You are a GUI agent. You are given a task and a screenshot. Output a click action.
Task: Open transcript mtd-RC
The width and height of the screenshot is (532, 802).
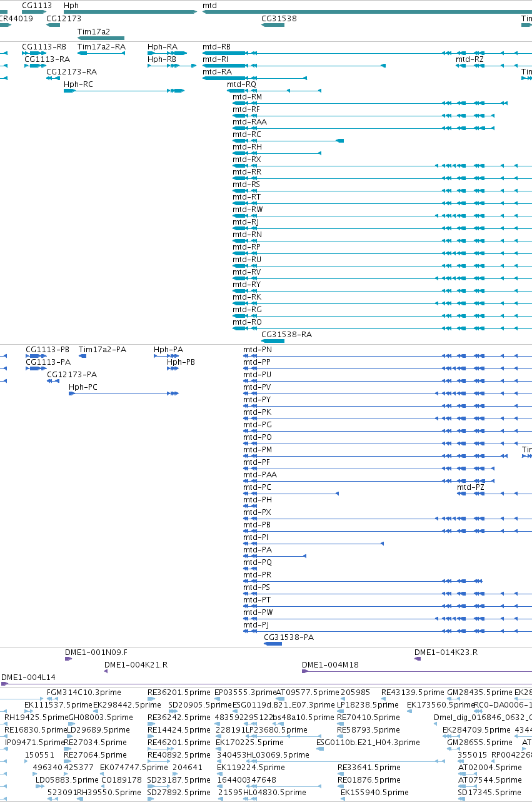247,135
